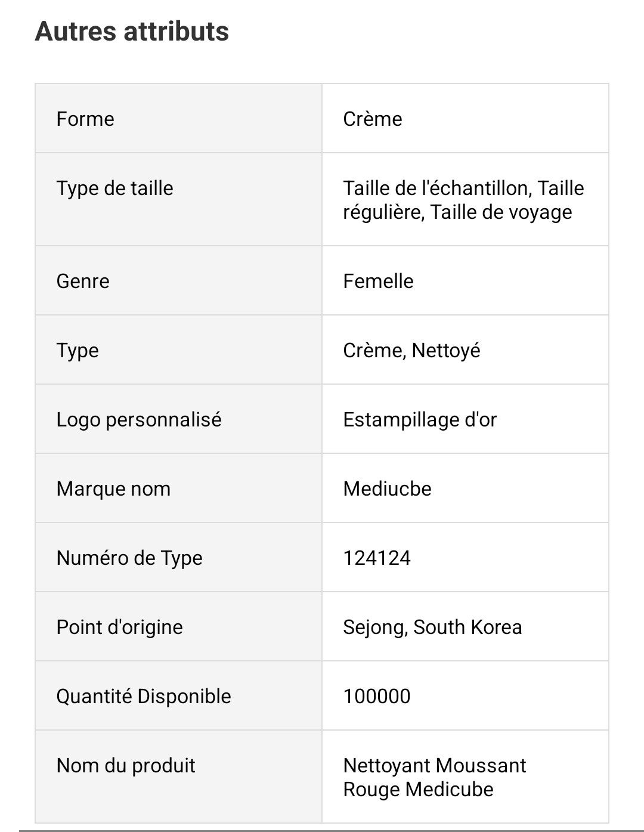Click the "Crème, Nettoyé" value
The image size is (644, 832).
click(411, 351)
